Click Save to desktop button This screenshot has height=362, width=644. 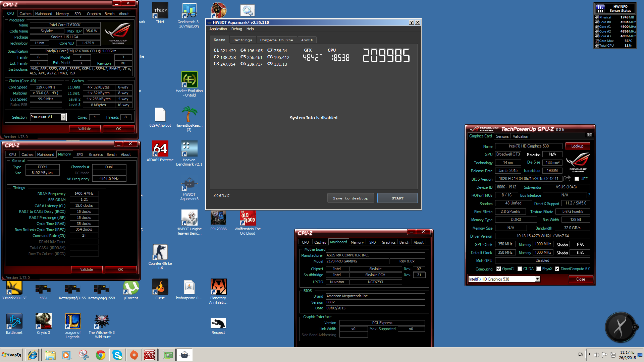click(x=351, y=198)
